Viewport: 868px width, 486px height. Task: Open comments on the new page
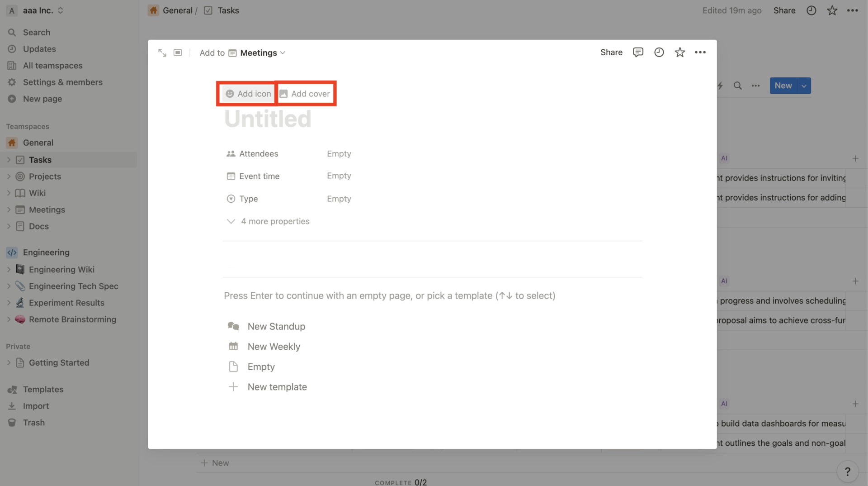tap(638, 52)
